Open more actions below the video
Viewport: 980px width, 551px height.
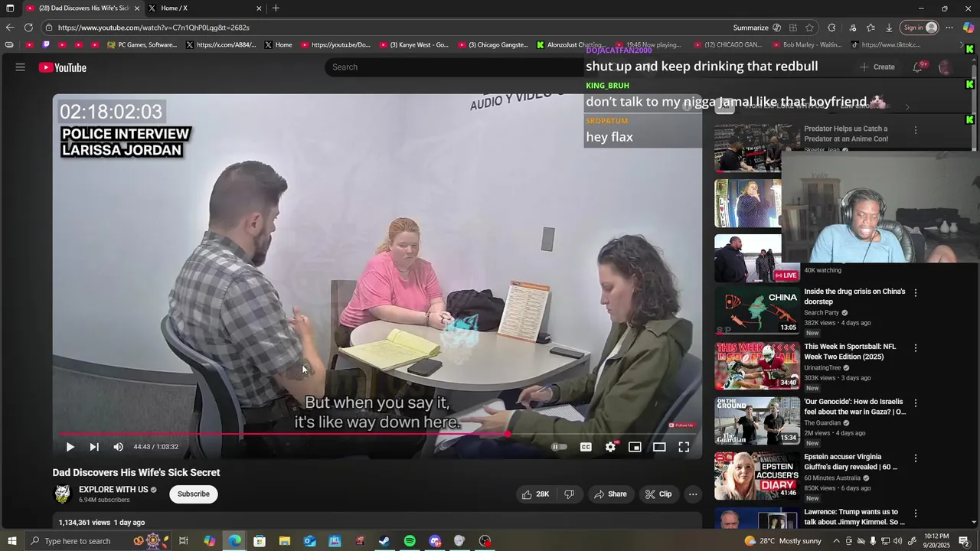(x=693, y=494)
